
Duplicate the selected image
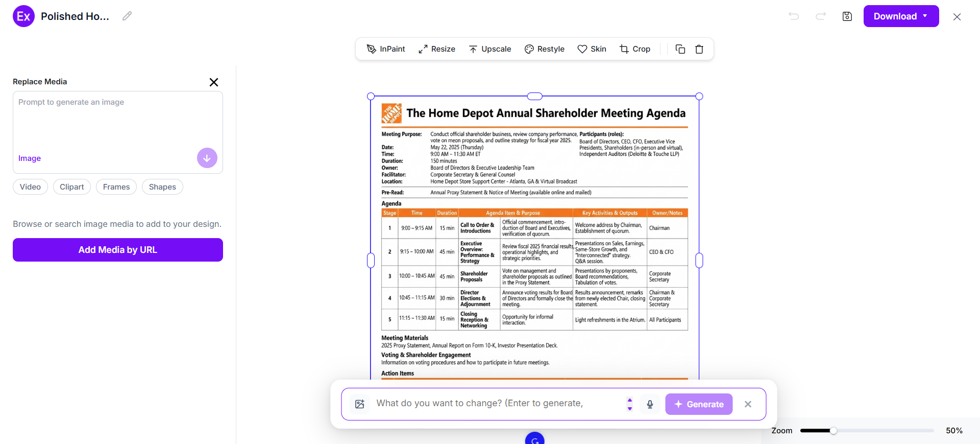point(680,49)
